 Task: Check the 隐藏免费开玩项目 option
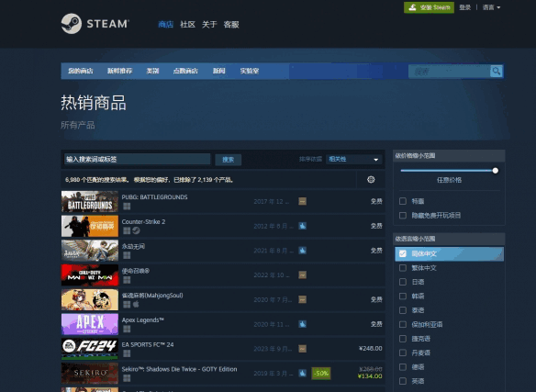coord(403,216)
